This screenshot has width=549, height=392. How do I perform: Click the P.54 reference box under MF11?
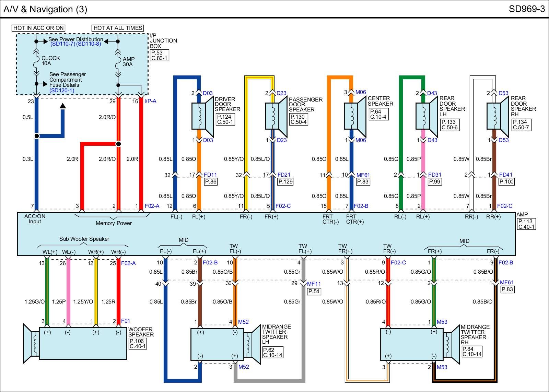(x=314, y=292)
